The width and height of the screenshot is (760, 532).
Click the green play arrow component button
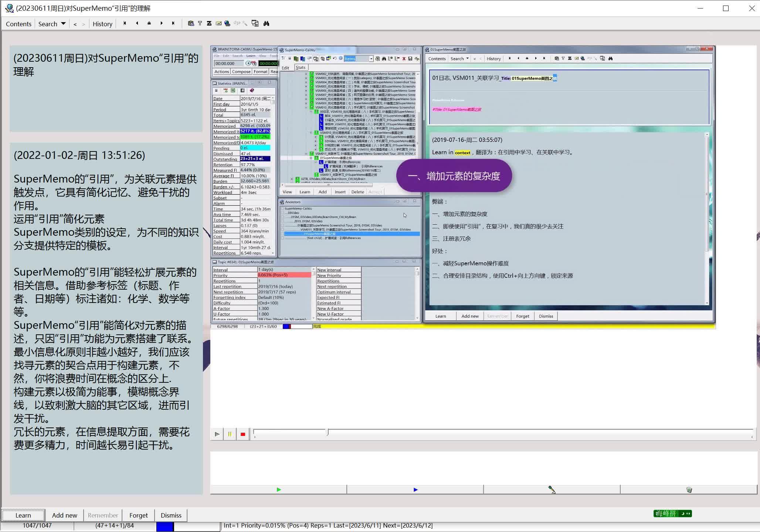click(279, 490)
